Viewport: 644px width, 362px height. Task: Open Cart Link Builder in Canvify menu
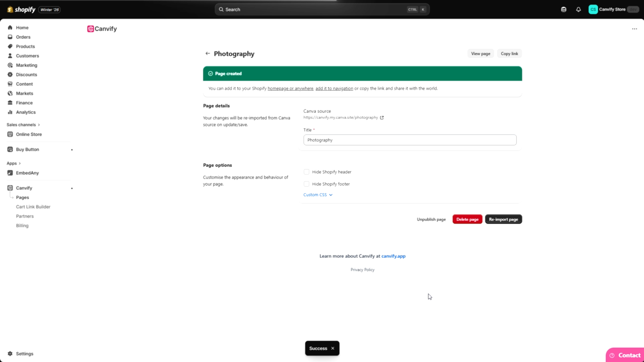click(33, 207)
